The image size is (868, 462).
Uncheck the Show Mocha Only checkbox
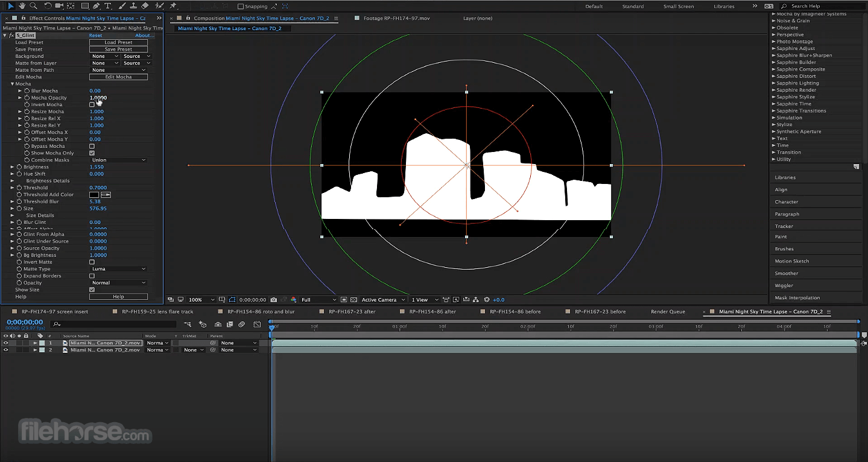pyautogui.click(x=92, y=153)
